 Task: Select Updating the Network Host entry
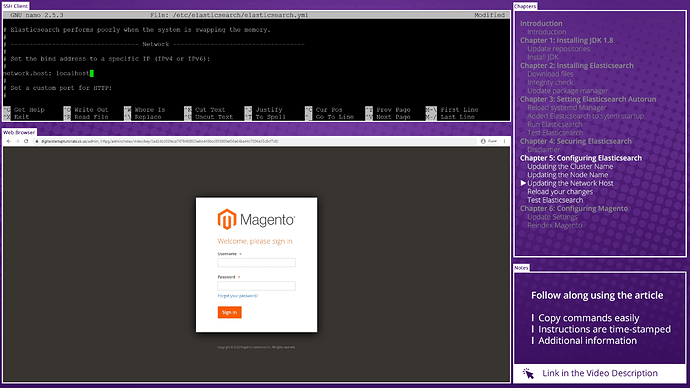coord(570,183)
